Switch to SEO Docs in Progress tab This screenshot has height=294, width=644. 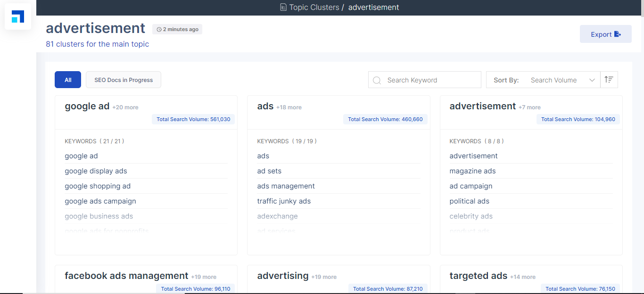[124, 80]
